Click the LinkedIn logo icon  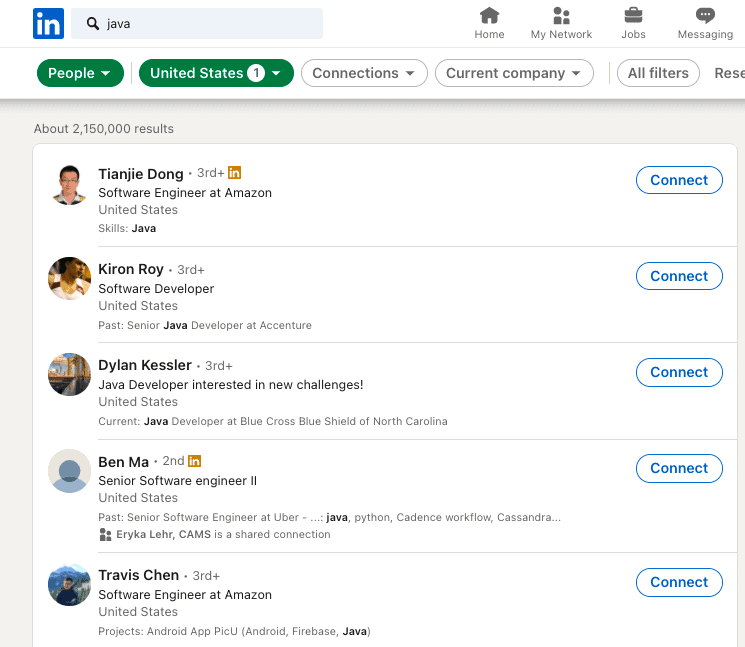pos(47,23)
